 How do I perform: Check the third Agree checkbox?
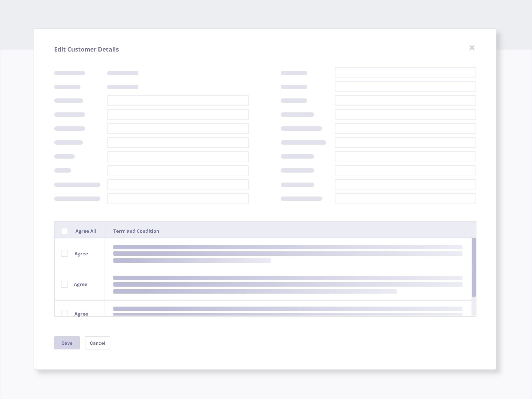point(65,313)
